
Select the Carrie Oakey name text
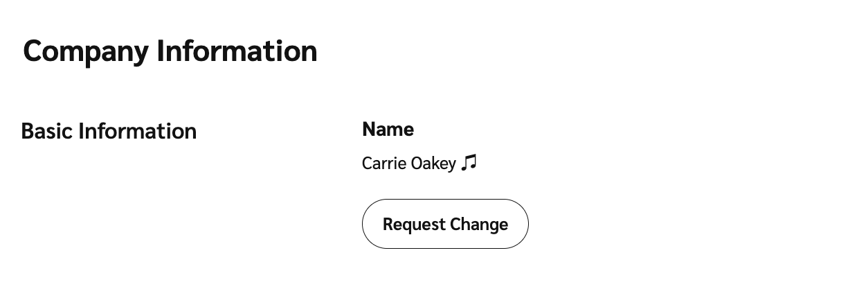click(x=408, y=164)
